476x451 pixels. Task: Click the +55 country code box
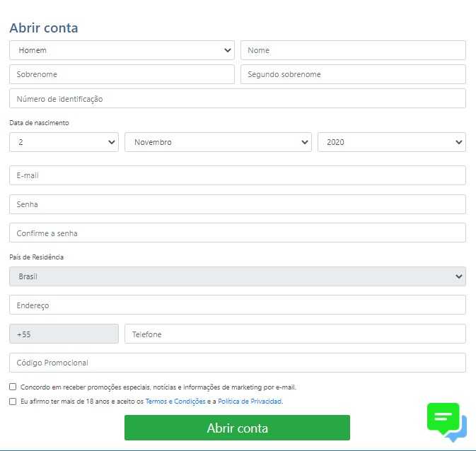tap(64, 334)
